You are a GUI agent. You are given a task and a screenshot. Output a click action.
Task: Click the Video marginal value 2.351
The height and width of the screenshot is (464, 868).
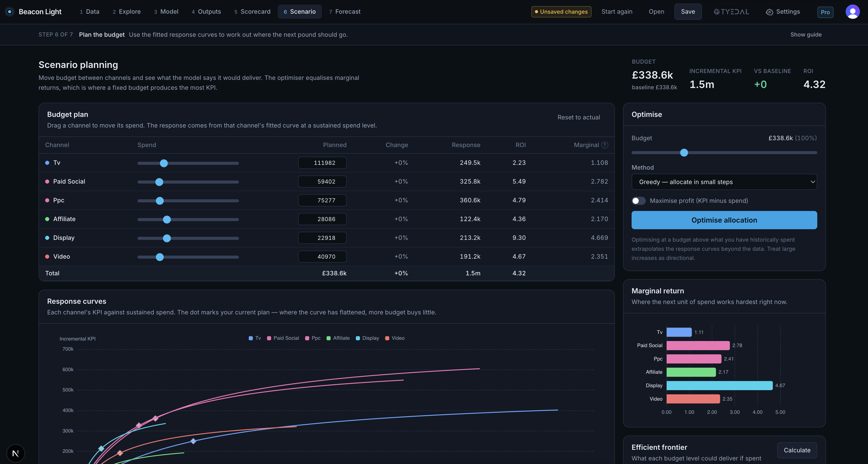[599, 257]
